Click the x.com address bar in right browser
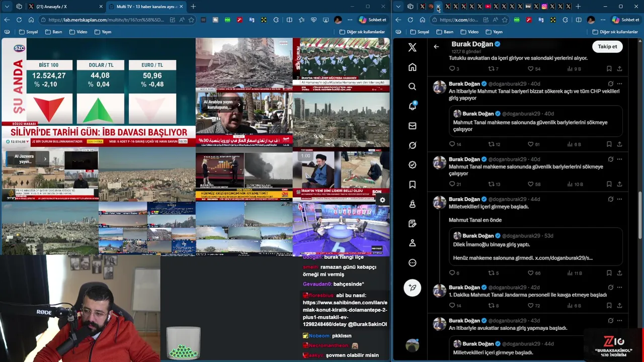644x362 pixels. click(459, 20)
